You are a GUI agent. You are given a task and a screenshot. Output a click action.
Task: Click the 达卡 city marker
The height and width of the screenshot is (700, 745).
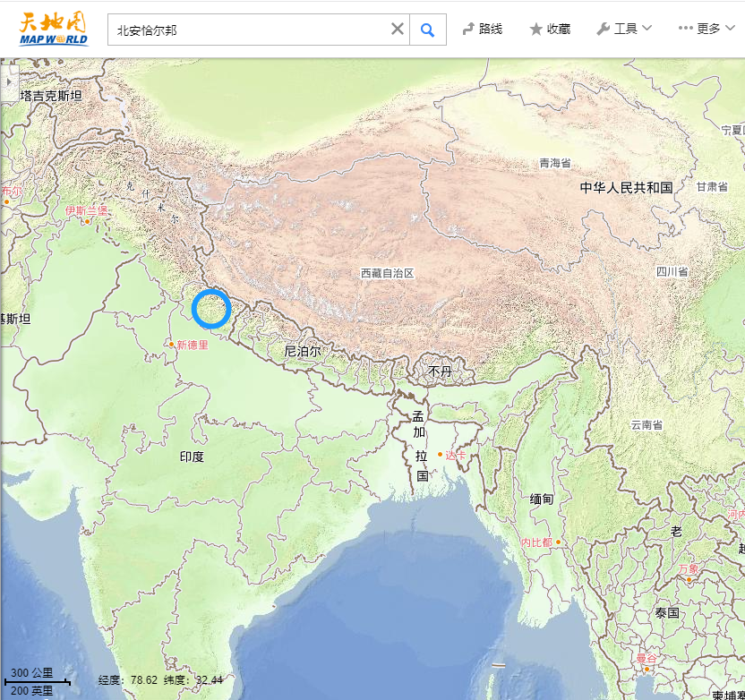tap(440, 455)
